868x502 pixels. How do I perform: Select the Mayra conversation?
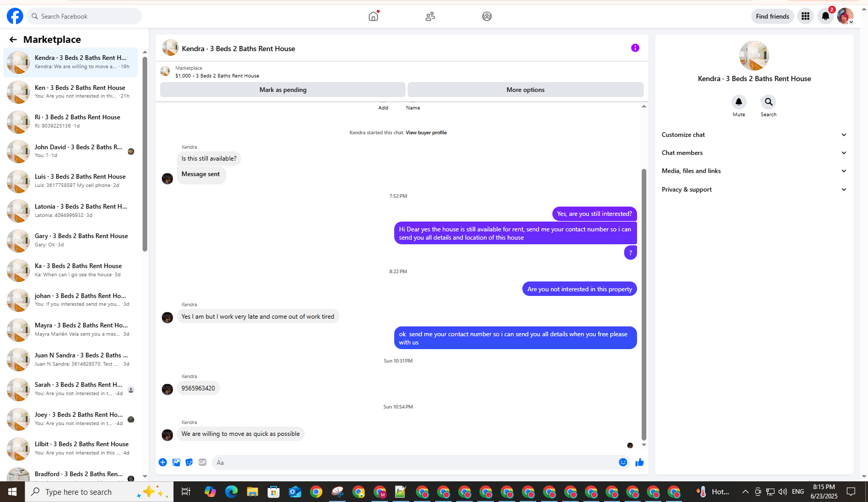[71, 330]
